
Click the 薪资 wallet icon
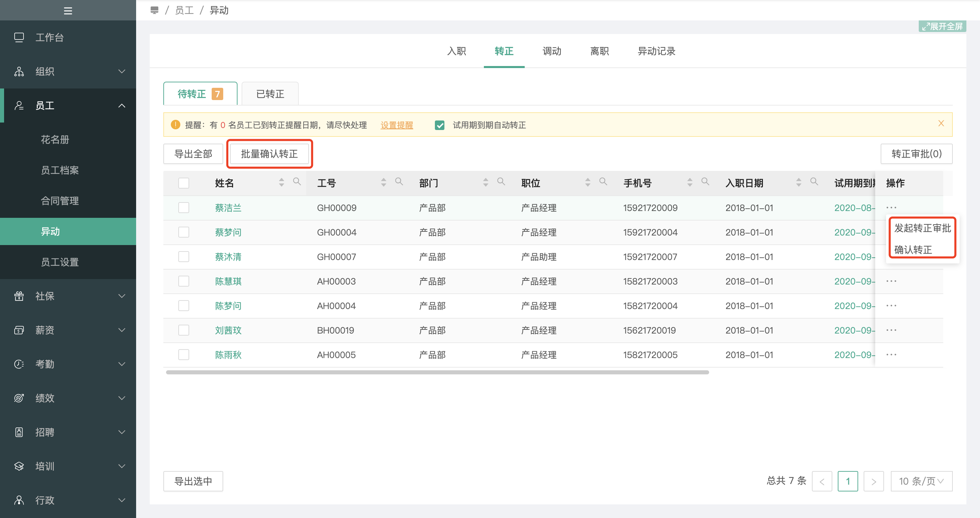19,330
